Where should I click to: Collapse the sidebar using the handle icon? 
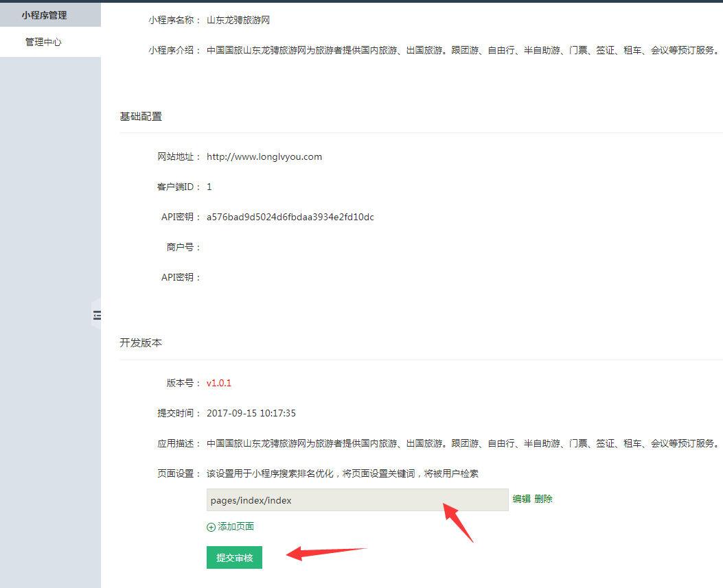coord(97,316)
